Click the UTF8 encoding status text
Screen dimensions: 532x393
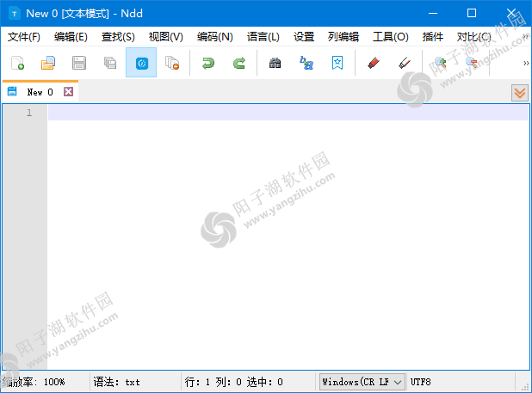pyautogui.click(x=420, y=382)
